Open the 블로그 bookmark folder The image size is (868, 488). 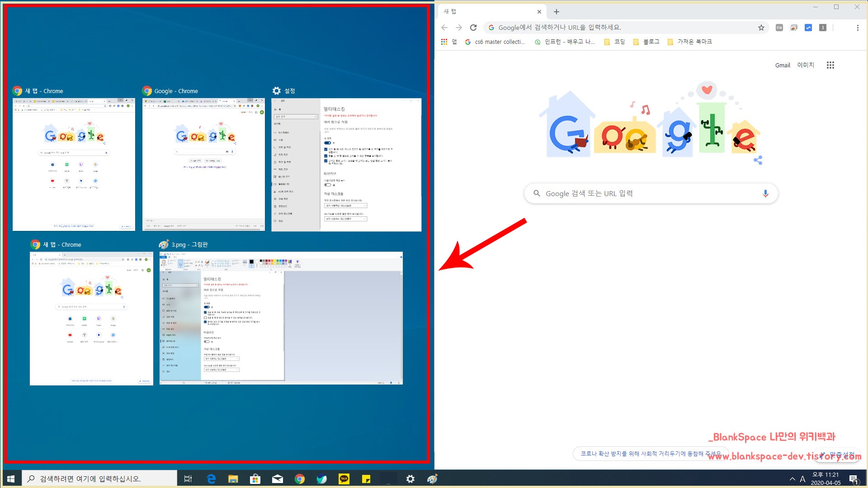tap(646, 42)
